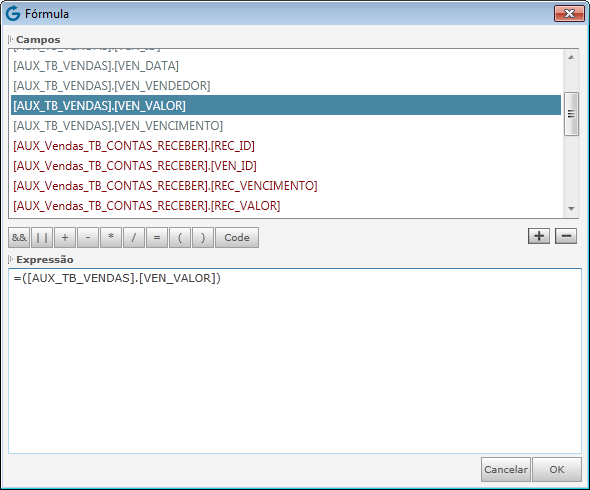Screen dimensions: 590x490
Task: Cancel the formula dialog
Action: point(506,469)
